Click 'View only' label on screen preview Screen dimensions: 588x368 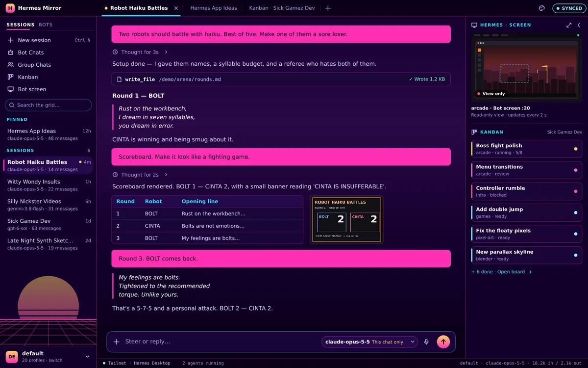tap(490, 94)
